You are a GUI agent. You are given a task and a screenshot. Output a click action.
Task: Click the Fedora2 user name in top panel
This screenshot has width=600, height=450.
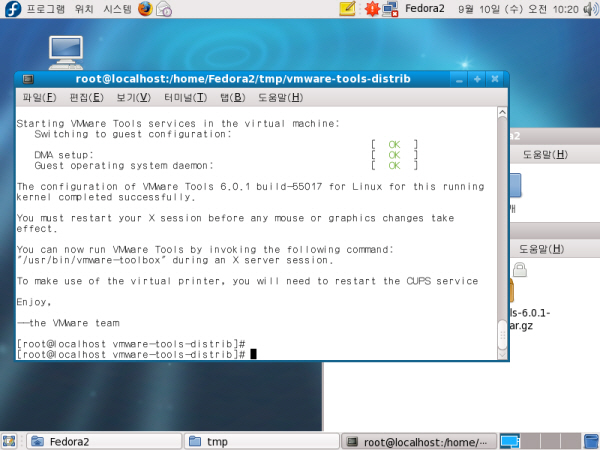[425, 8]
